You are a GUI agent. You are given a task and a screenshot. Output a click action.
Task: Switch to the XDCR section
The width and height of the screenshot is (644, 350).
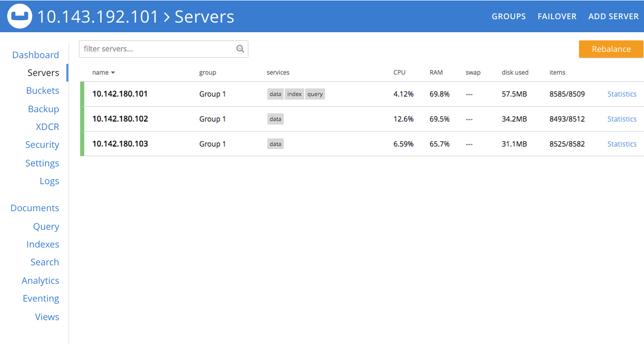tap(47, 126)
